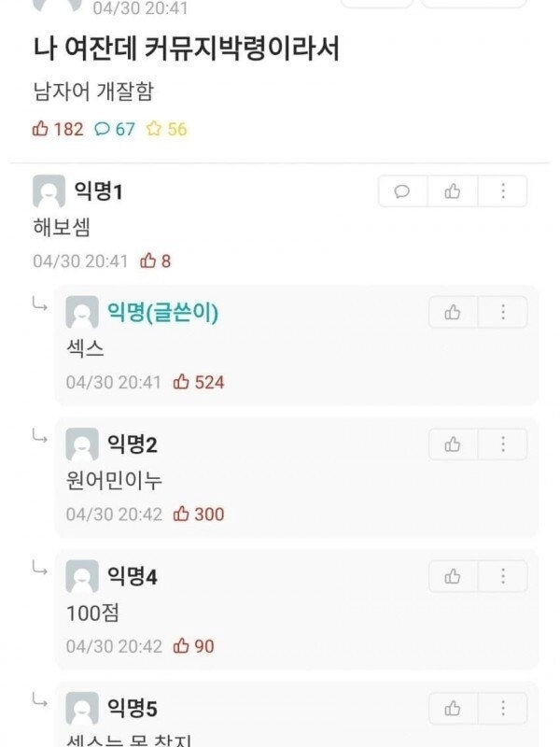Click the 익명(글쓴이) author name
Image resolution: width=560 pixels, height=747 pixels.
pos(162,313)
